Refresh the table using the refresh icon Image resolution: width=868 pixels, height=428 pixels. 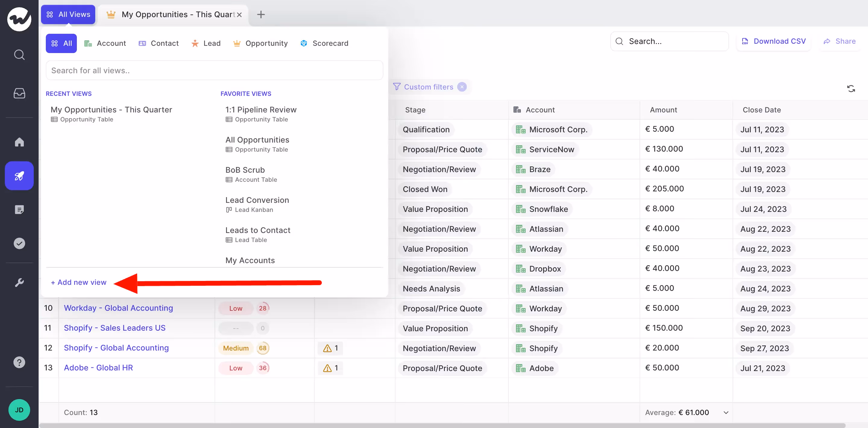[851, 88]
